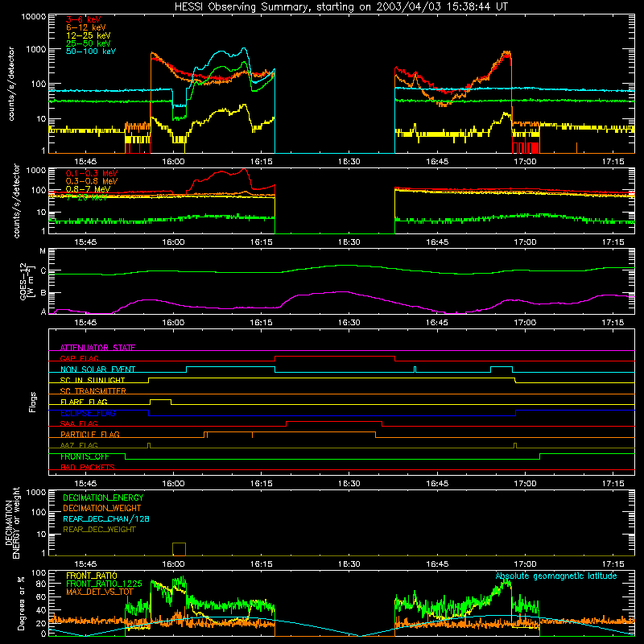Click the DECIMATION_WEIGHT legend label
Screen dimensions: 644x644
pos(102,508)
